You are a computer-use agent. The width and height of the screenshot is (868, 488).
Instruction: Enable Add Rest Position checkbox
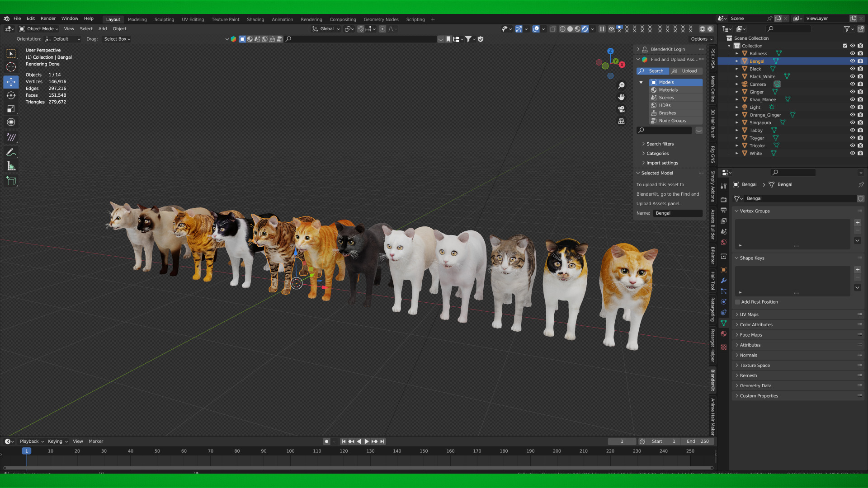[738, 302]
